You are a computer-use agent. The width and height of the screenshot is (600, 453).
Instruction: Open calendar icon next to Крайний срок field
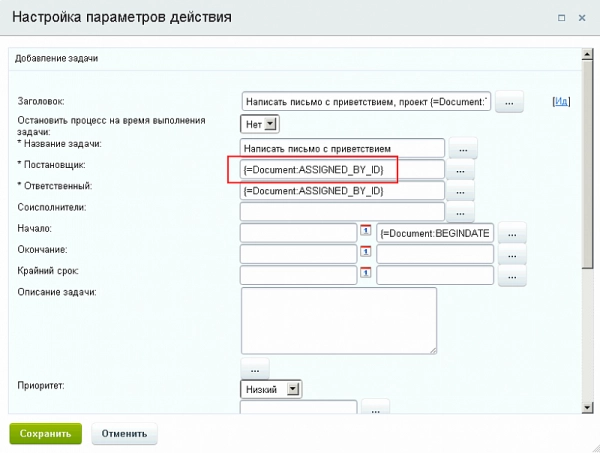[x=366, y=272]
